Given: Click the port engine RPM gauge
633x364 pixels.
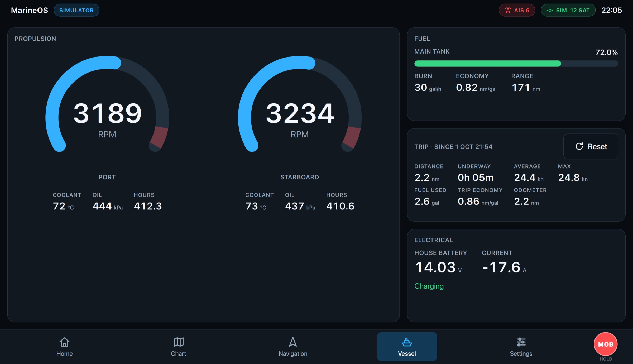Looking at the screenshot, I should pyautogui.click(x=107, y=106).
